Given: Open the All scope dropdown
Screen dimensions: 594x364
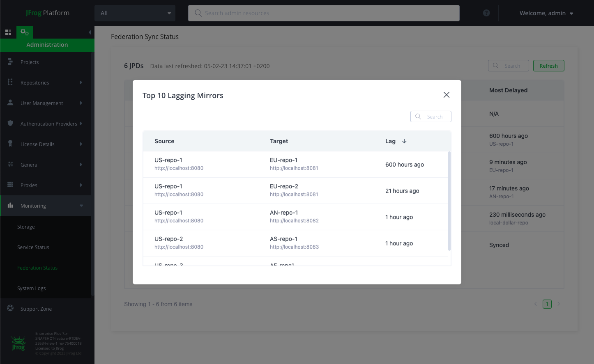Looking at the screenshot, I should [135, 13].
